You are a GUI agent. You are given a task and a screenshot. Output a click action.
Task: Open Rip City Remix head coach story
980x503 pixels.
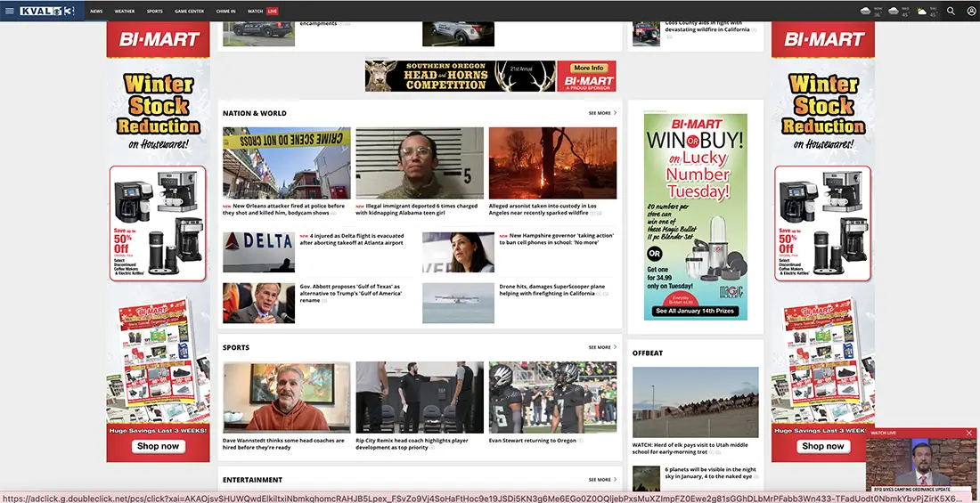[413, 443]
